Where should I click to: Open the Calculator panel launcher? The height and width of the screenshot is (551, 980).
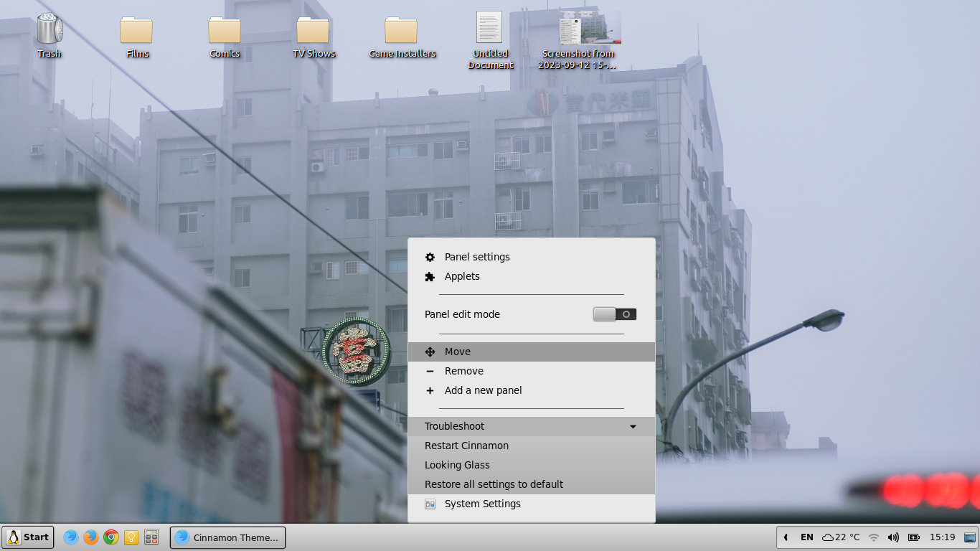point(151,537)
